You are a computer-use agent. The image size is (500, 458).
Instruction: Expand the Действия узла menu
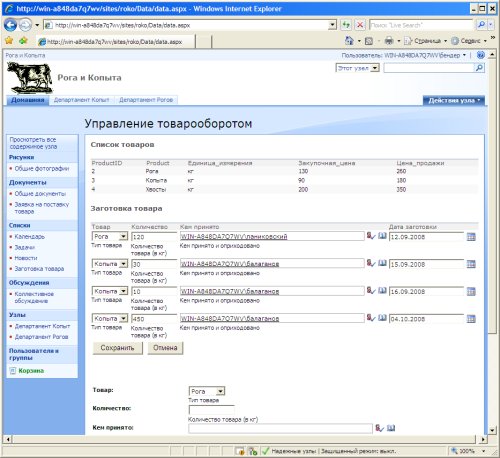[x=454, y=100]
